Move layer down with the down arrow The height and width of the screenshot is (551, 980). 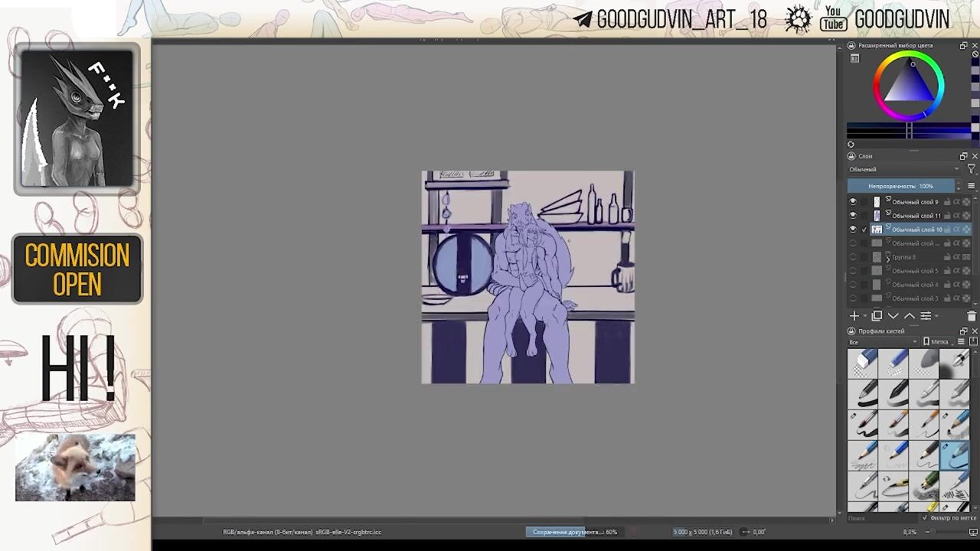[x=893, y=316]
